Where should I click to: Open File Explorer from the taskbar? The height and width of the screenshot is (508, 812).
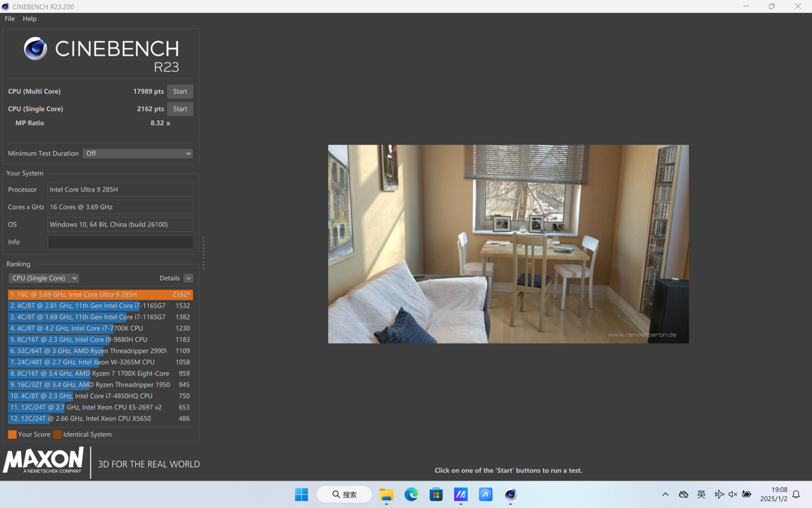(x=386, y=495)
